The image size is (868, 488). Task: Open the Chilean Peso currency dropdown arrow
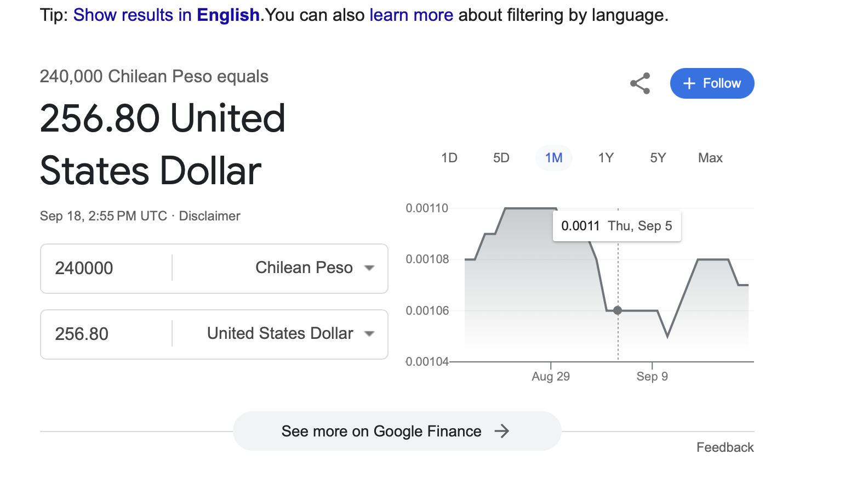pos(369,268)
